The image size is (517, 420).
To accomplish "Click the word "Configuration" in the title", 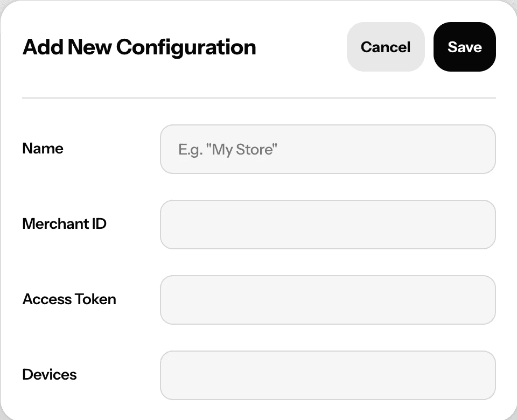I will 186,47.
